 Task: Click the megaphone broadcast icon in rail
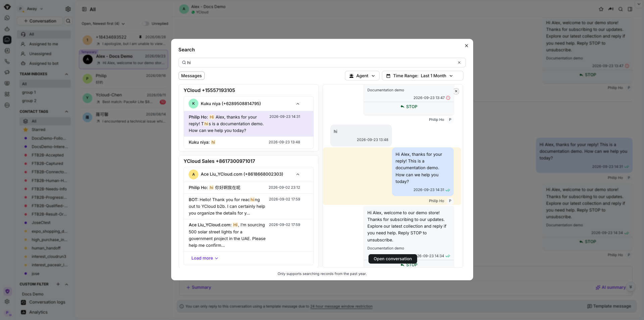7,73
